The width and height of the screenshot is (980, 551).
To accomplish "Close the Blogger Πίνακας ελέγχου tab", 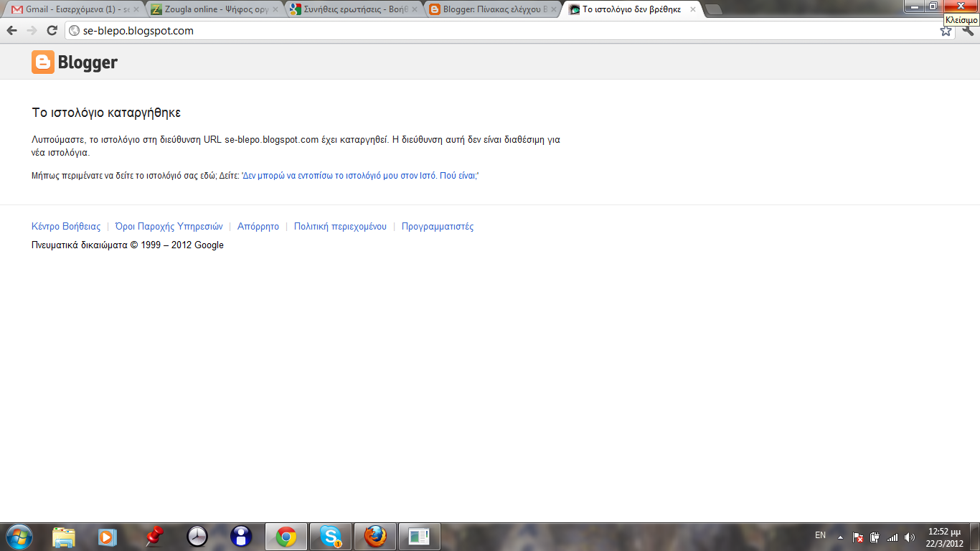I will [x=553, y=9].
